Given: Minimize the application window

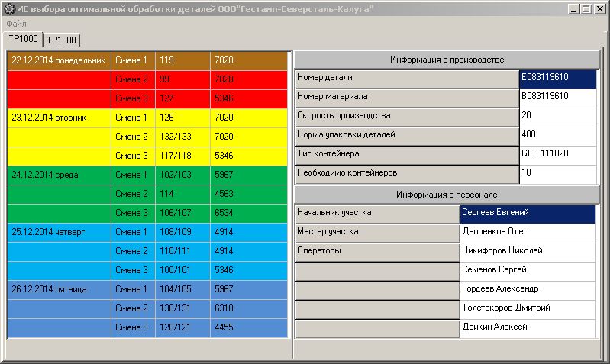Looking at the screenshot, I should coord(573,9).
